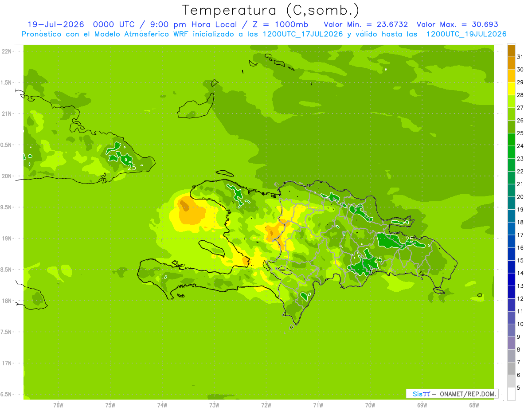Click the '17N' latitude label
The height and width of the screenshot is (411, 532).
[x=7, y=363]
